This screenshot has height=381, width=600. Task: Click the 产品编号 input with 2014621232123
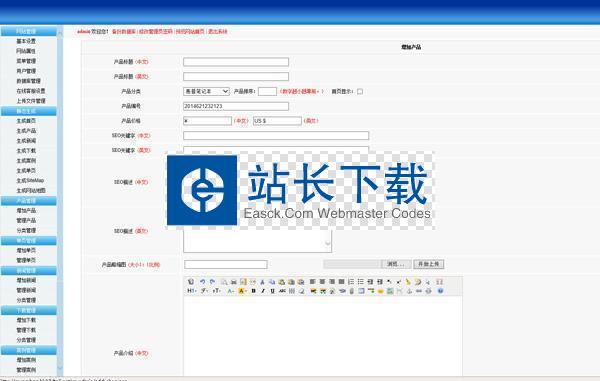(x=236, y=106)
